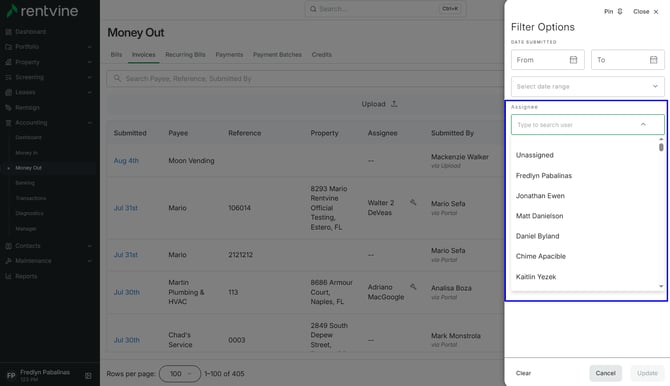The image size is (670, 386).
Task: Close the Filter Options panel
Action: pyautogui.click(x=646, y=12)
